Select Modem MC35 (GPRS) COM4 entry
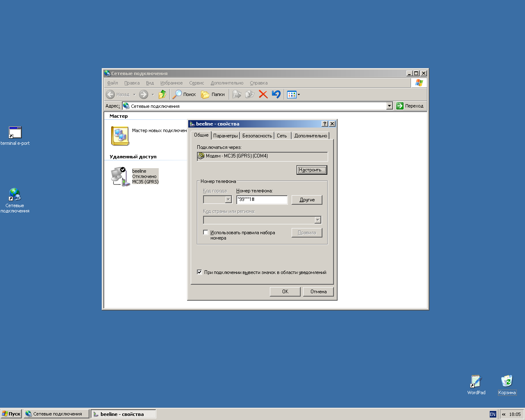Viewport: 525px width, 420px height. pos(262,156)
